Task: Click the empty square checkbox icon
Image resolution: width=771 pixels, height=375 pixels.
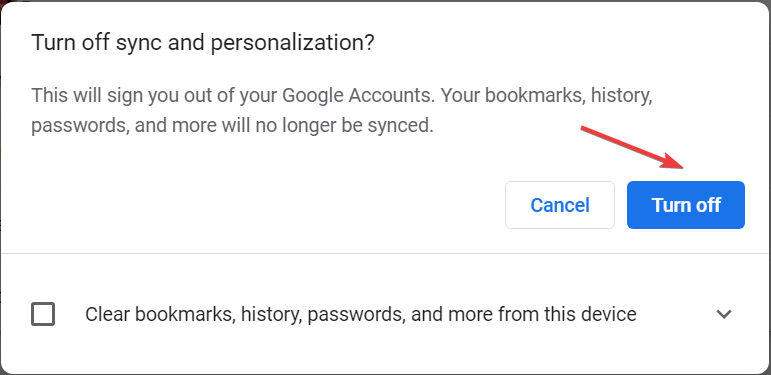Action: pyautogui.click(x=43, y=314)
